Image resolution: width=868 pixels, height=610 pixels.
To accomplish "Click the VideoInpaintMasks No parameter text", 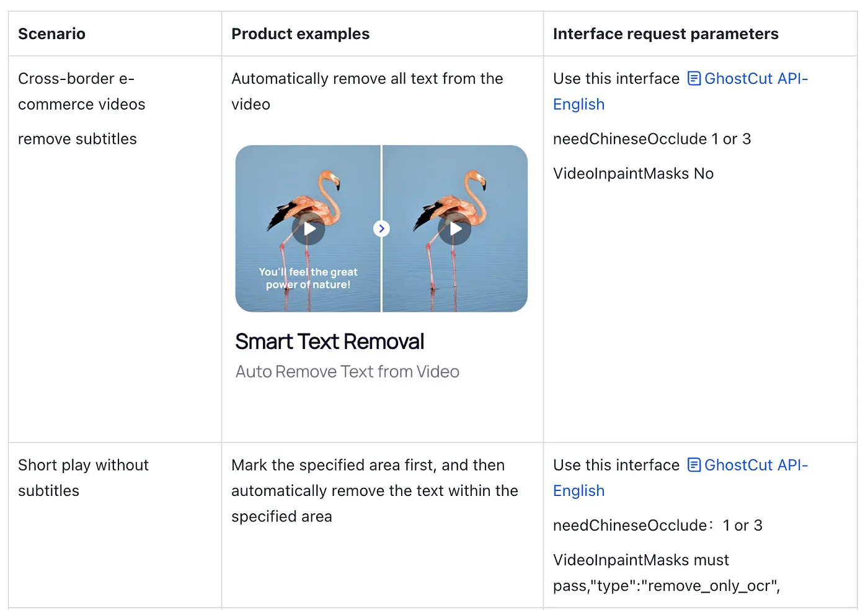I will click(x=633, y=174).
